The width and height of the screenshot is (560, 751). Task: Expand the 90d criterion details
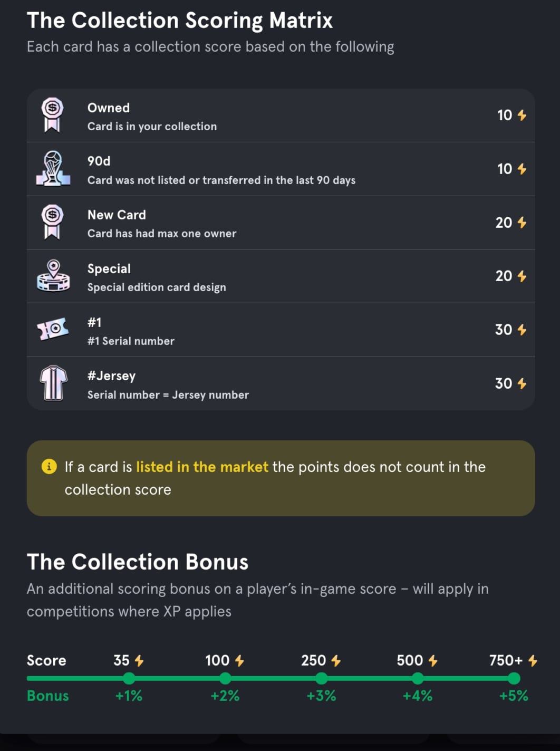[280, 169]
